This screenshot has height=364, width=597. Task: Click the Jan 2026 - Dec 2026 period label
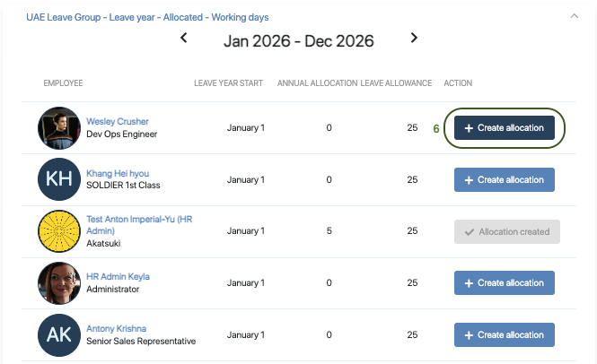(x=298, y=40)
